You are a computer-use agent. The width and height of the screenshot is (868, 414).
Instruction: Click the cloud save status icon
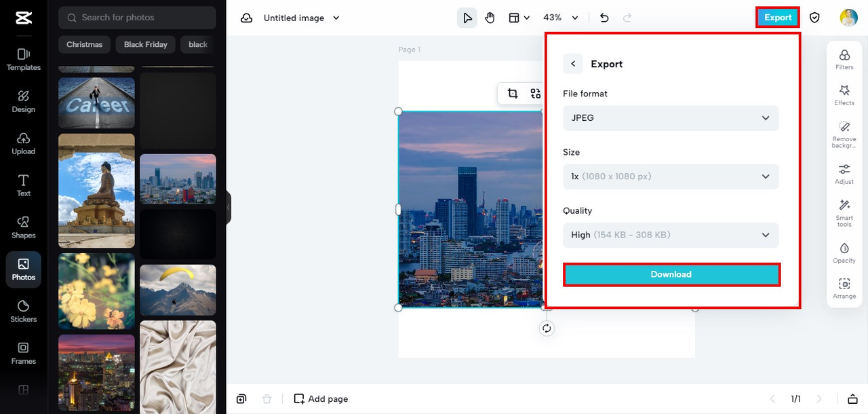click(247, 18)
